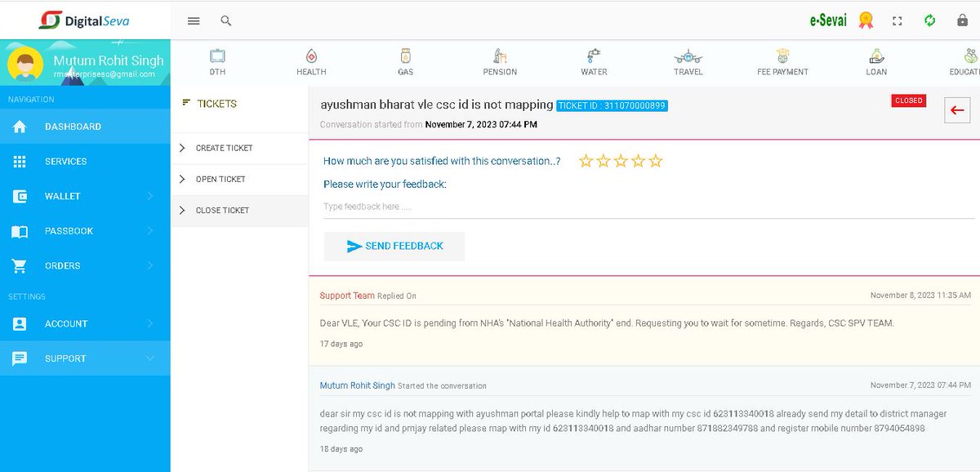Collapse the Support chevron arrow
The image size is (980, 472).
pos(150,358)
